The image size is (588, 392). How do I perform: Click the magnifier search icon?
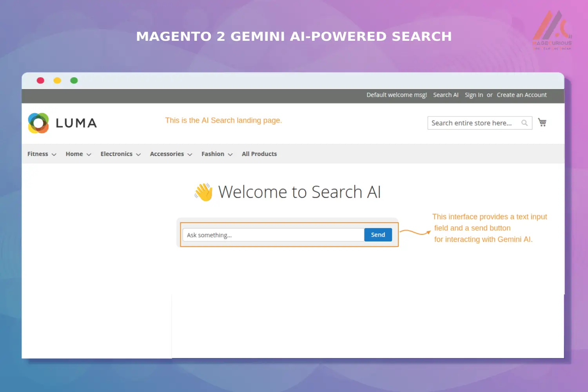tap(524, 123)
